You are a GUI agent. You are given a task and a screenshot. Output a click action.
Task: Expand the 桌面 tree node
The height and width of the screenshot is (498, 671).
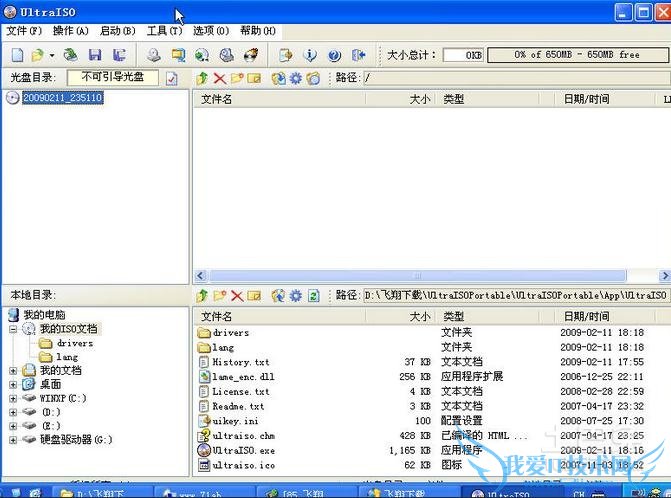[x=13, y=385]
